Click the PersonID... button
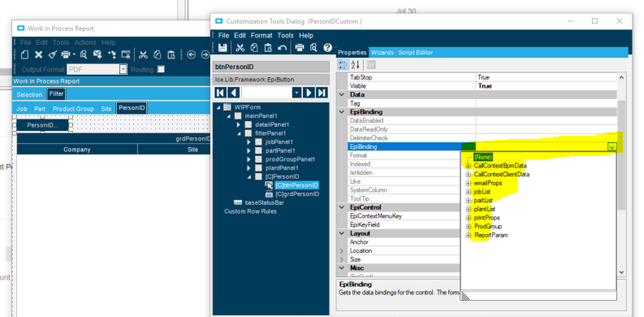Image resolution: width=644 pixels, height=317 pixels. pos(43,125)
